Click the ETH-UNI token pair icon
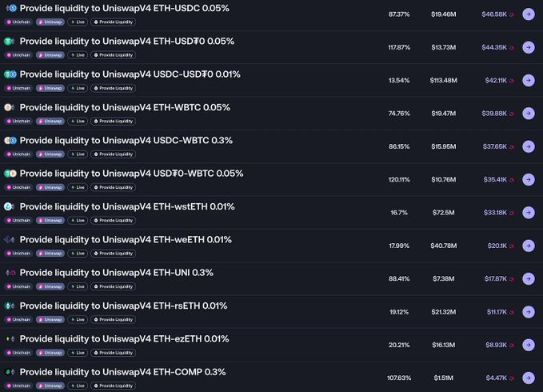 pos(10,273)
